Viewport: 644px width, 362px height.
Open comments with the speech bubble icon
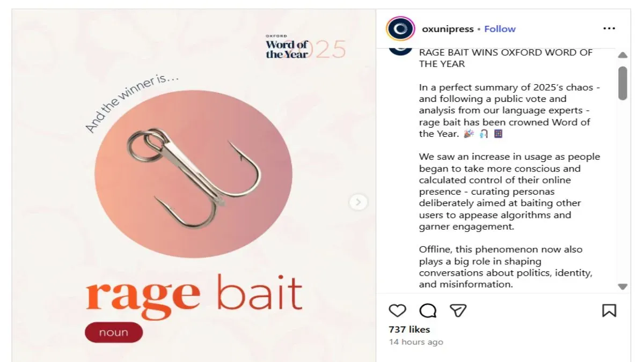[428, 311]
